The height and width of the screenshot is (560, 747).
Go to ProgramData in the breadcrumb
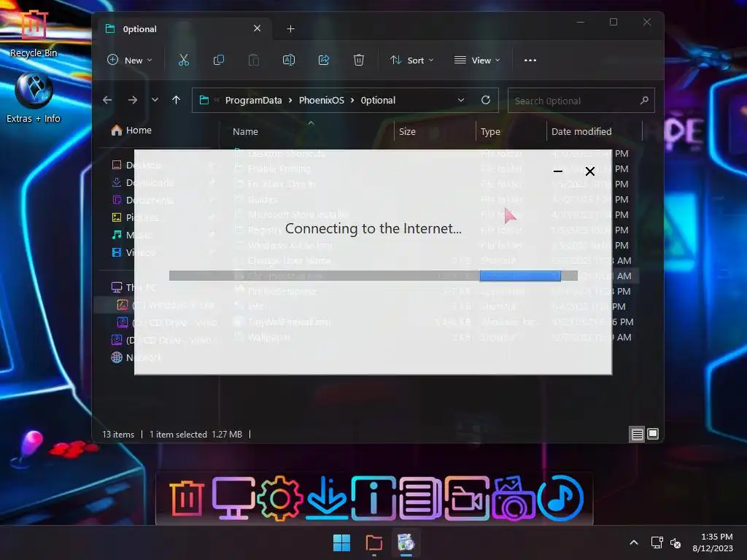click(x=253, y=101)
